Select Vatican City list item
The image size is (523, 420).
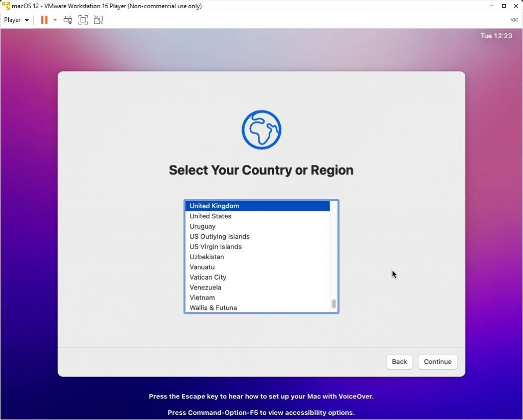coord(208,277)
